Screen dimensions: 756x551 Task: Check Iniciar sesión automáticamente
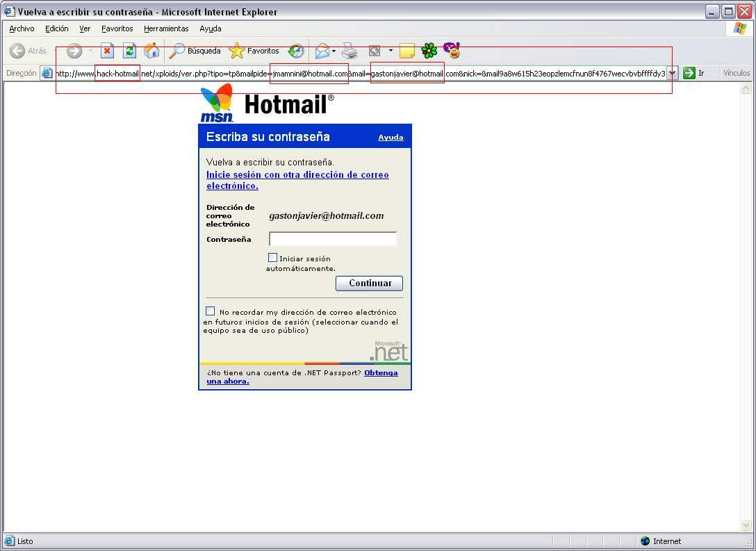[x=273, y=258]
